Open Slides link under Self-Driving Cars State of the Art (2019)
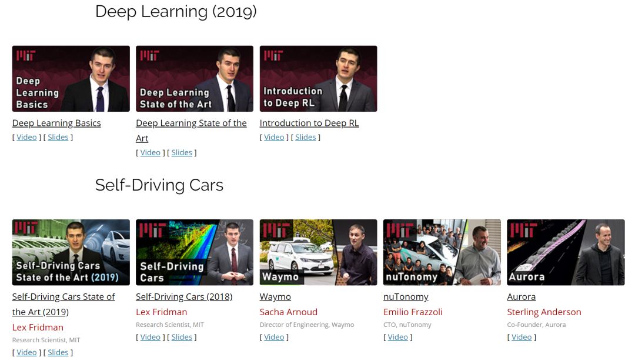This screenshot has height=364, width=635. [x=58, y=353]
